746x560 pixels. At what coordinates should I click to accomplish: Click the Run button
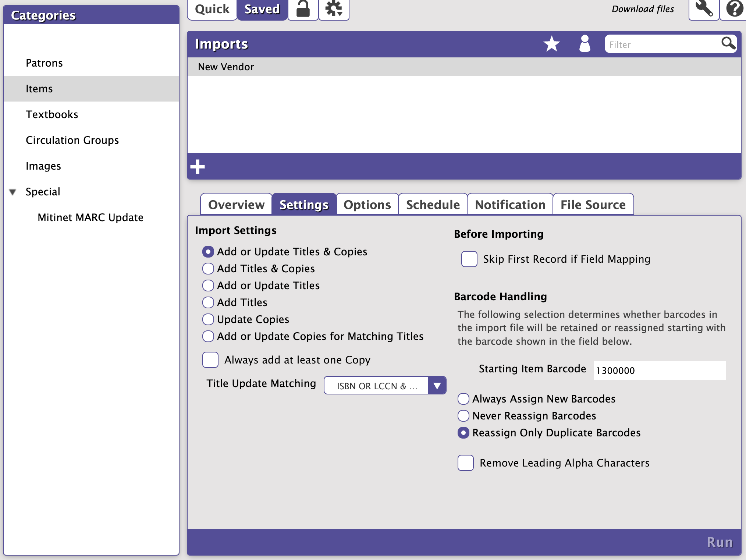tap(719, 542)
